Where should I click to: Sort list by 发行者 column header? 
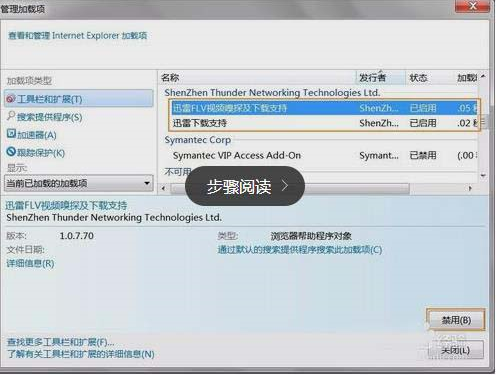tap(381, 78)
